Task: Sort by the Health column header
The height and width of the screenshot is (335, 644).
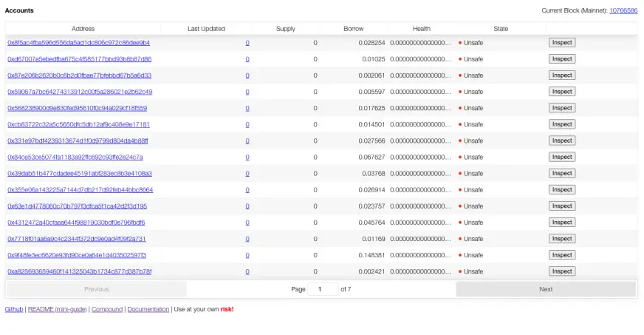Action: click(x=422, y=29)
